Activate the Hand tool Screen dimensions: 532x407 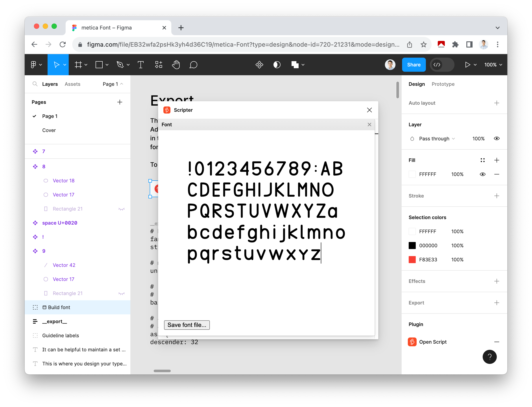(176, 65)
